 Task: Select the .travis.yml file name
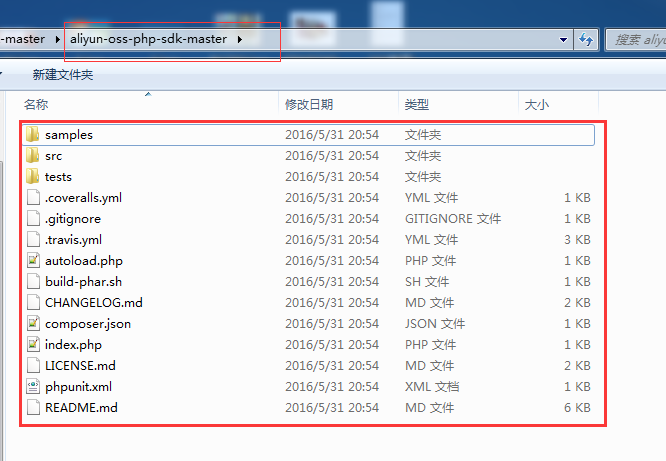click(x=73, y=240)
